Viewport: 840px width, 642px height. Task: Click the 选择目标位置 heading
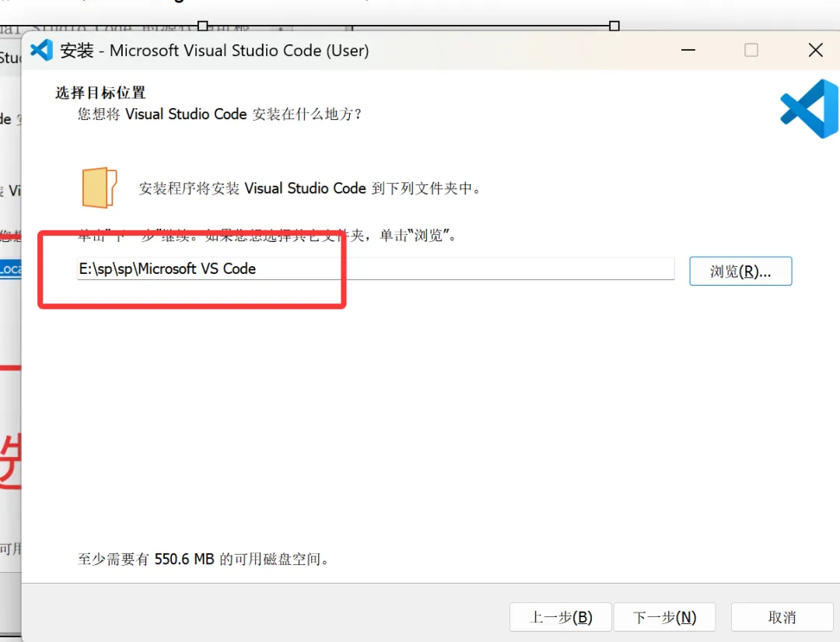point(100,93)
